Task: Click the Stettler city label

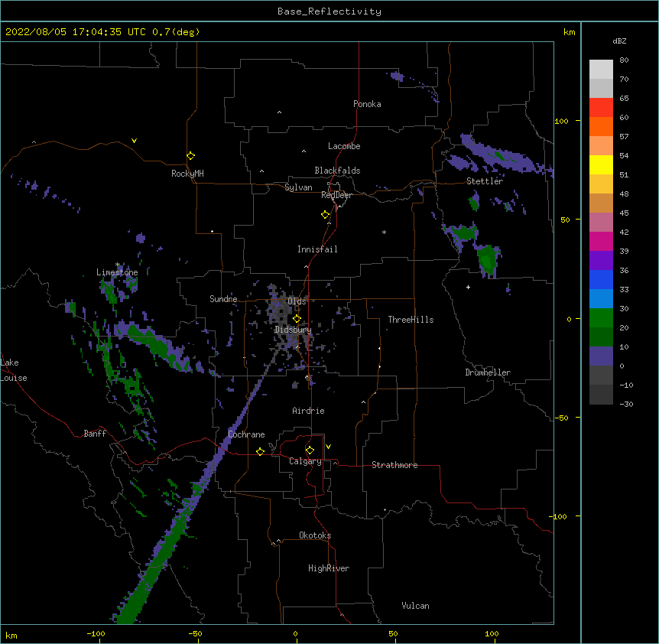Action: (x=485, y=181)
